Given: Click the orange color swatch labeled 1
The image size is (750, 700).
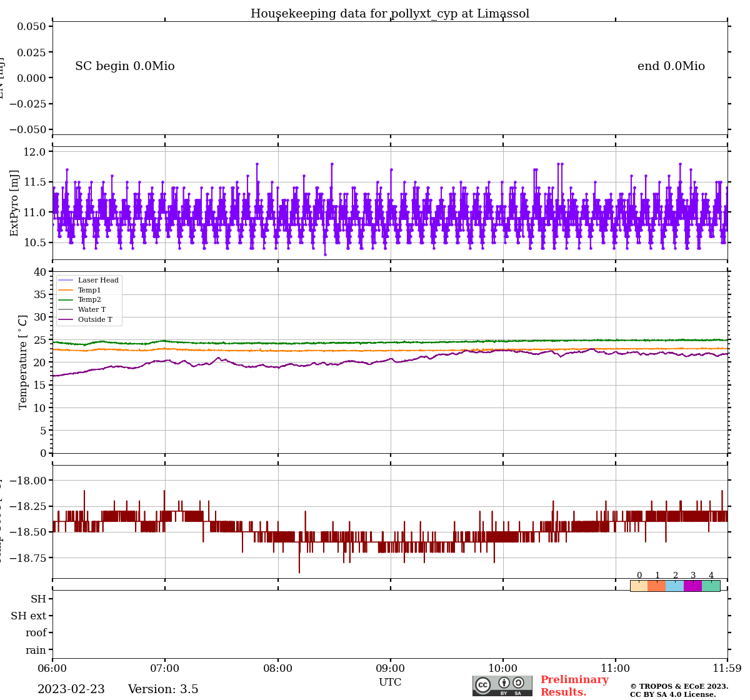Looking at the screenshot, I should (657, 586).
